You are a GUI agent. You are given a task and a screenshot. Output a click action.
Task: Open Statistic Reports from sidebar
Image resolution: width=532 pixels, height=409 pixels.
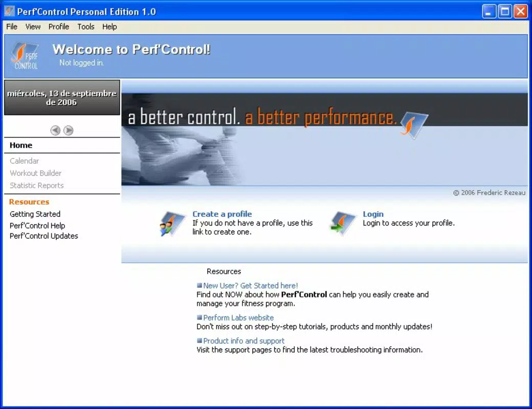(37, 185)
